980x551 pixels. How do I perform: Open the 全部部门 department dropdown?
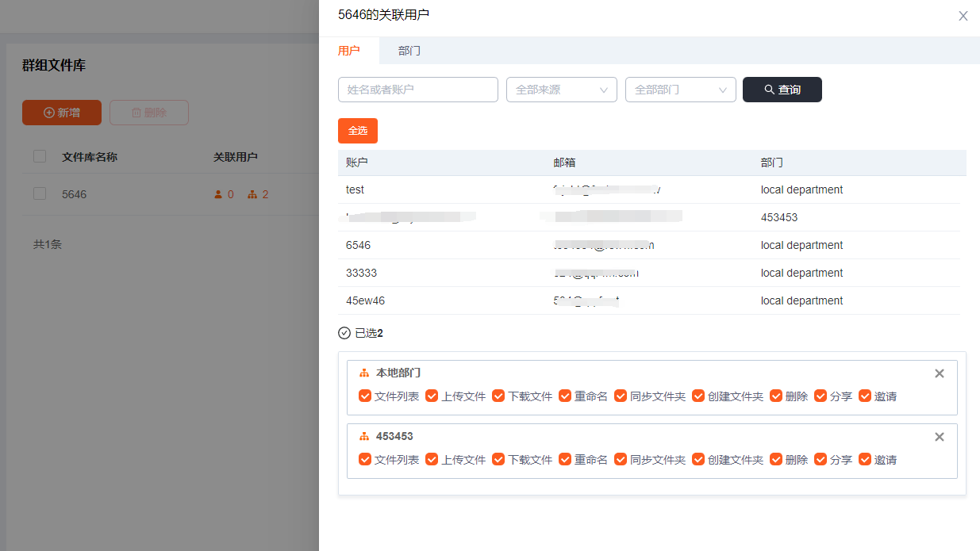681,90
